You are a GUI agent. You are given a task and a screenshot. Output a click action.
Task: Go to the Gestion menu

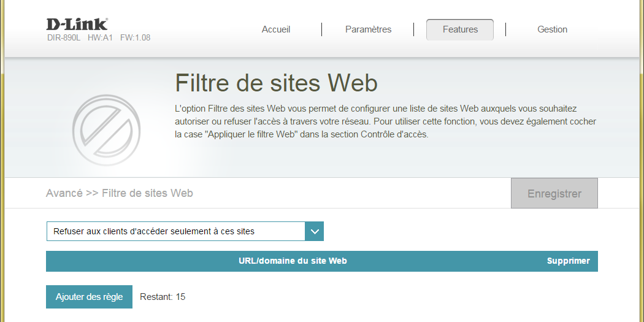click(x=552, y=29)
